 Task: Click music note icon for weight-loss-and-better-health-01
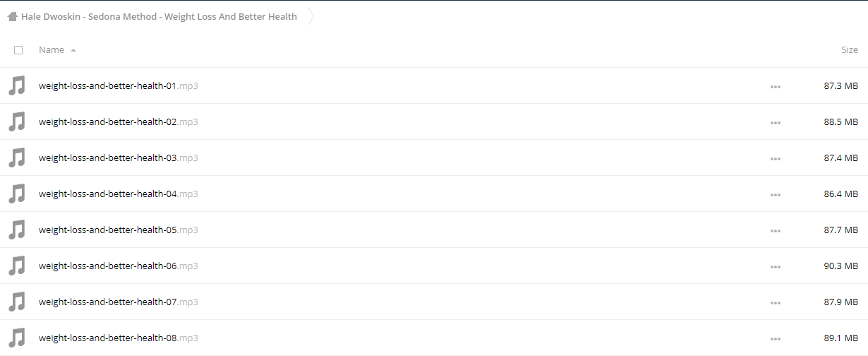(17, 86)
